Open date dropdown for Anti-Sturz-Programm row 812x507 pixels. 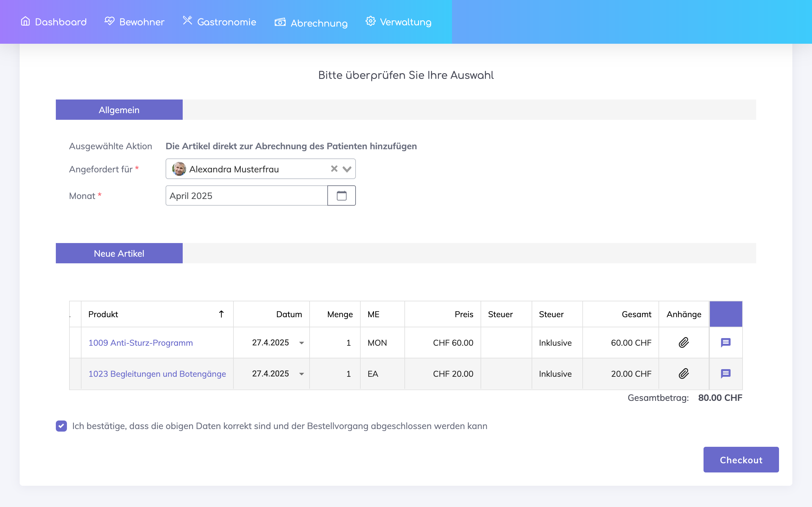tap(301, 343)
